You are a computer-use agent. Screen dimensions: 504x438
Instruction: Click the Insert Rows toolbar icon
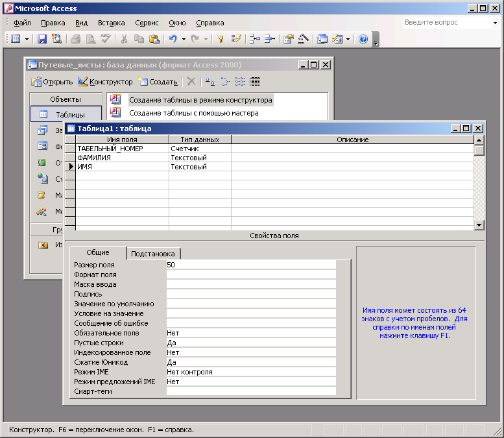pyautogui.click(x=254, y=39)
